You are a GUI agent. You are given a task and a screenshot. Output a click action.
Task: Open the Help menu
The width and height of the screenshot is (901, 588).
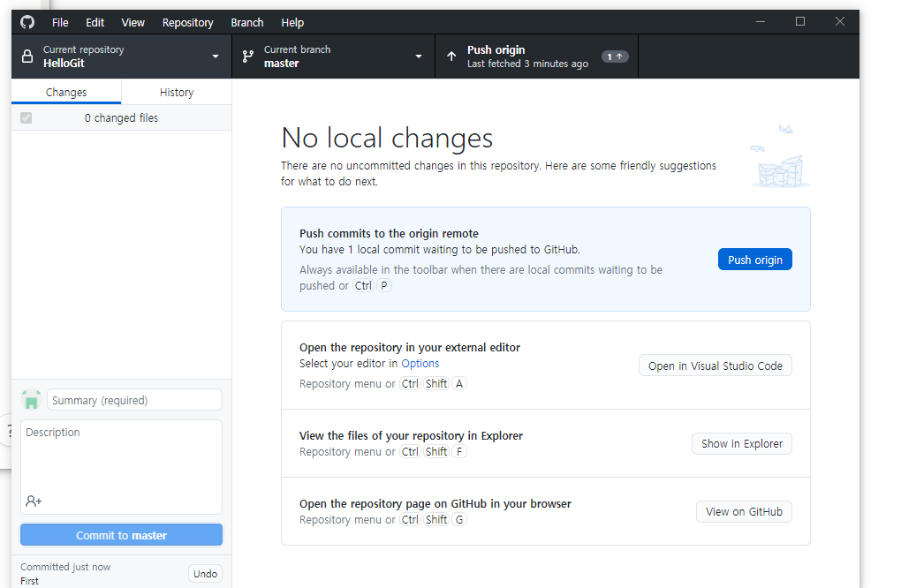point(292,22)
